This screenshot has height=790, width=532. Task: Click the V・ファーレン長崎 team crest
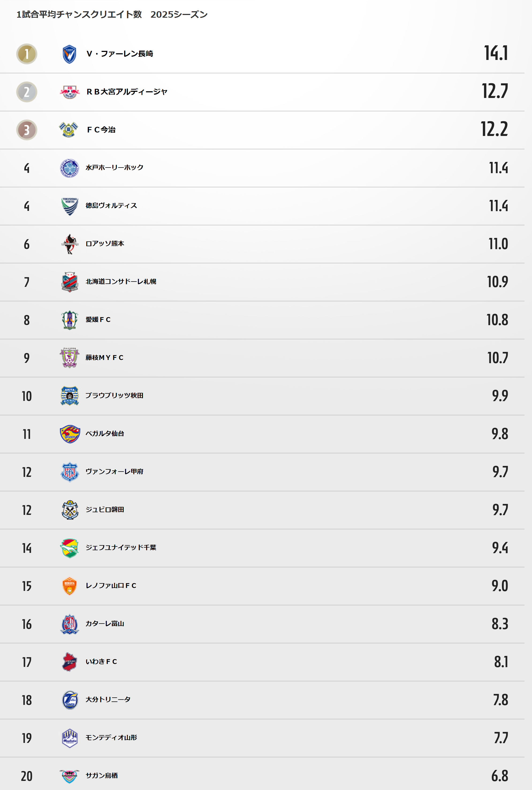(70, 54)
